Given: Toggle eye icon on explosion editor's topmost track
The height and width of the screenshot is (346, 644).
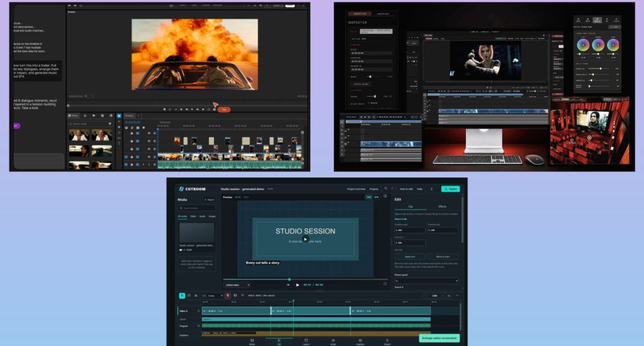Looking at the screenshot, I should (x=149, y=133).
